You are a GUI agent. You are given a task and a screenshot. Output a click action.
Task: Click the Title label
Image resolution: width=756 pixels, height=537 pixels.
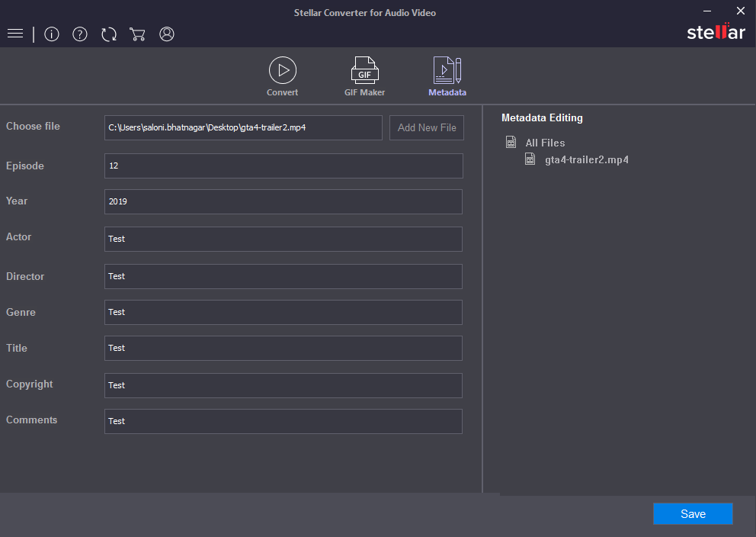pyautogui.click(x=17, y=348)
